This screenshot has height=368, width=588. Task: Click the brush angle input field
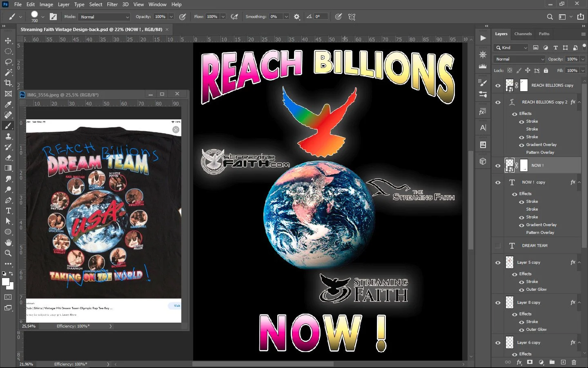pyautogui.click(x=321, y=17)
